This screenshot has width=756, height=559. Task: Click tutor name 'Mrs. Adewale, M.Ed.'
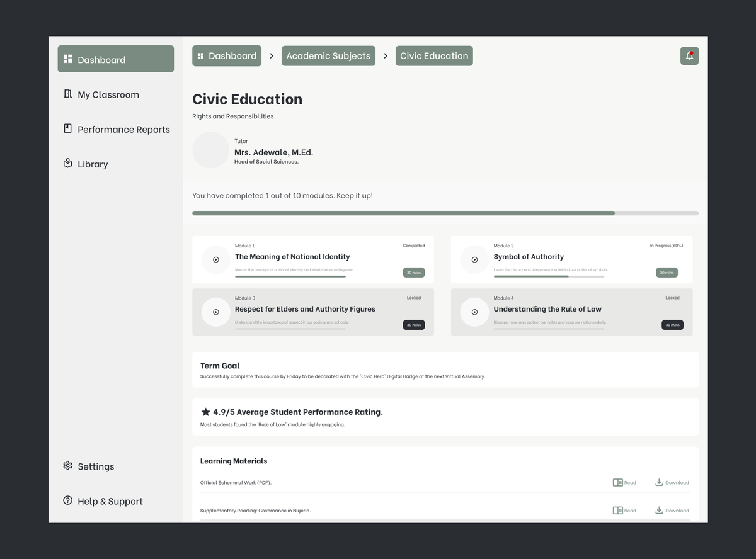point(273,152)
